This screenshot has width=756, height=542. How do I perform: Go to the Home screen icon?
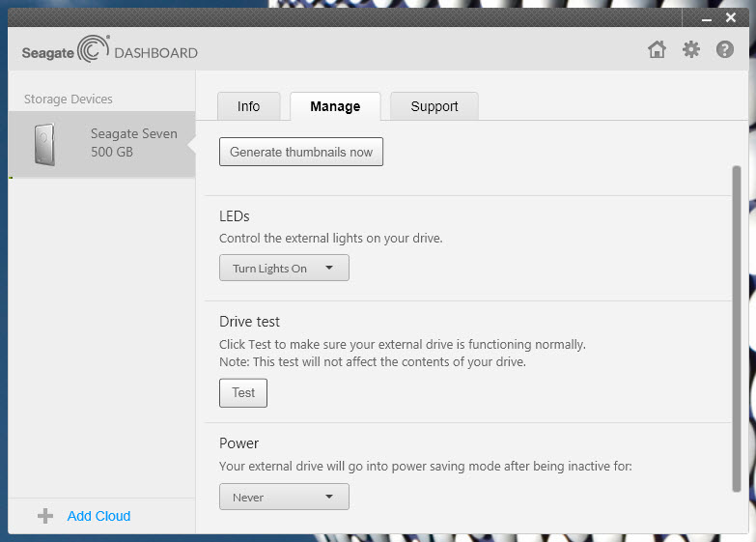pos(657,49)
